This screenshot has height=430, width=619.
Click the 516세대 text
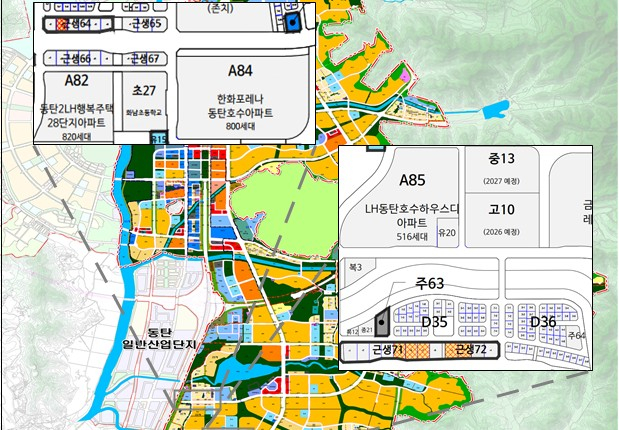(x=412, y=237)
